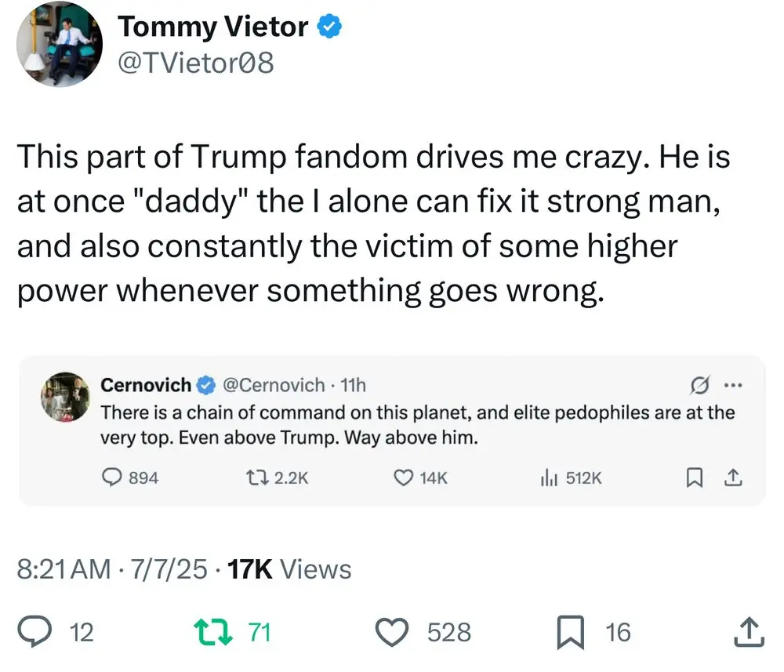Like the quoted tweet with 14K likes
The image size is (784, 672).
click(x=403, y=477)
